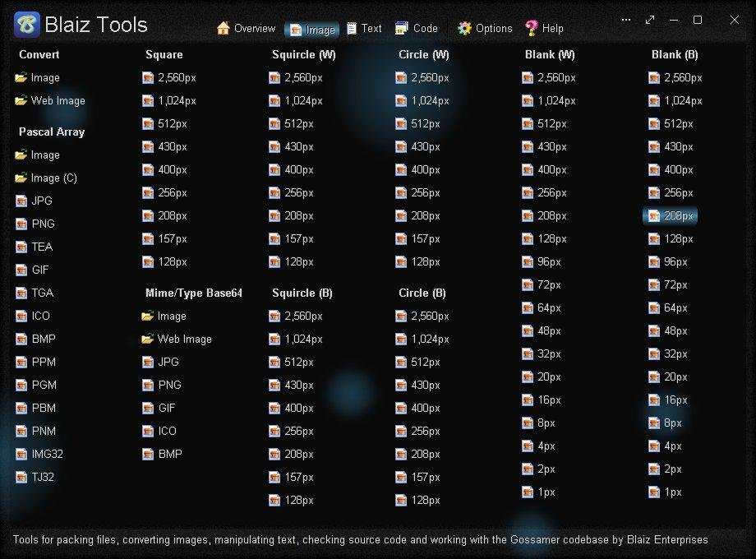Choose the TJ32 format item
Viewport: 756px width, 559px height.
(35, 477)
